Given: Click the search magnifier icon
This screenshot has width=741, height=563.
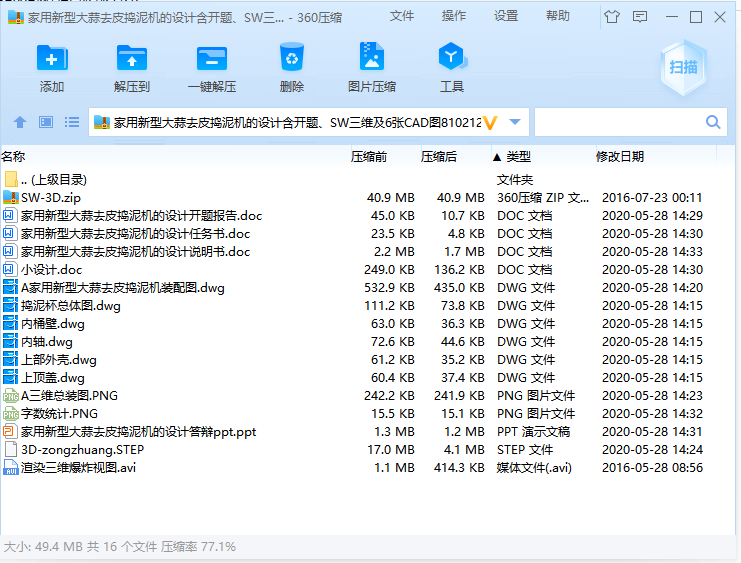Looking at the screenshot, I should point(713,122).
